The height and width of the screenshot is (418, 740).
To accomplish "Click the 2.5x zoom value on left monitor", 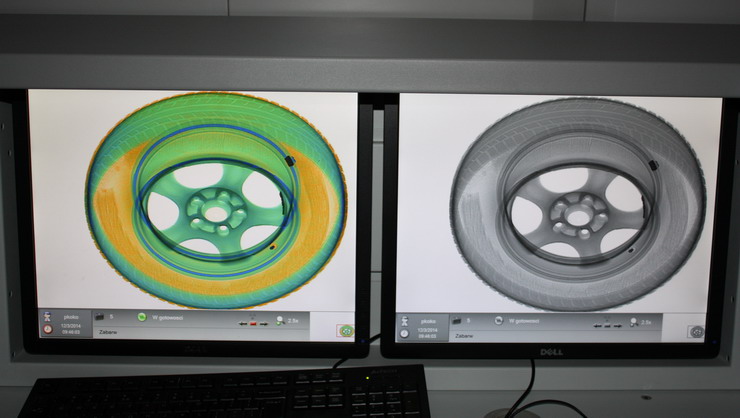I will [x=293, y=320].
